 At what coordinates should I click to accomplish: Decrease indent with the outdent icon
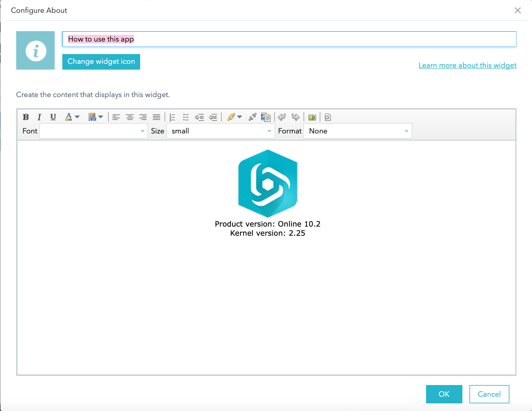(x=213, y=117)
